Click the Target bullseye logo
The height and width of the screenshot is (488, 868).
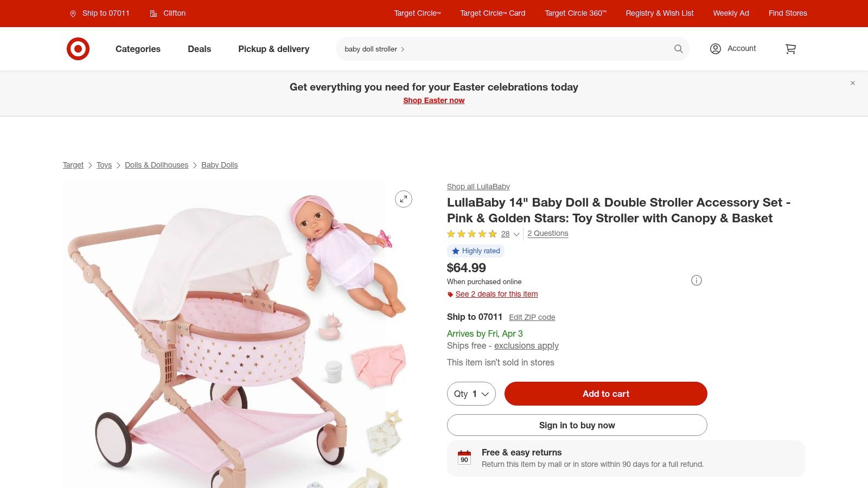(79, 48)
